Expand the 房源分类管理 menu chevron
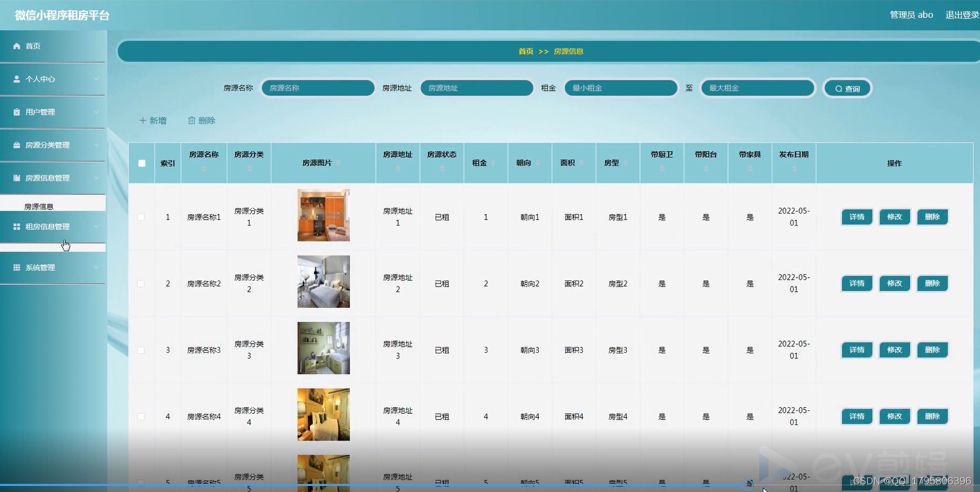This screenshot has width=980, height=492. click(96, 145)
